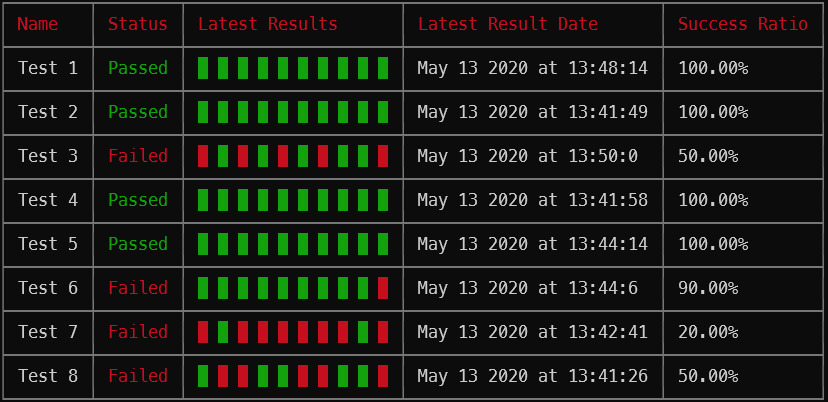This screenshot has height=402, width=828.
Task: Click the Passed status of Test 2
Action: click(x=138, y=112)
